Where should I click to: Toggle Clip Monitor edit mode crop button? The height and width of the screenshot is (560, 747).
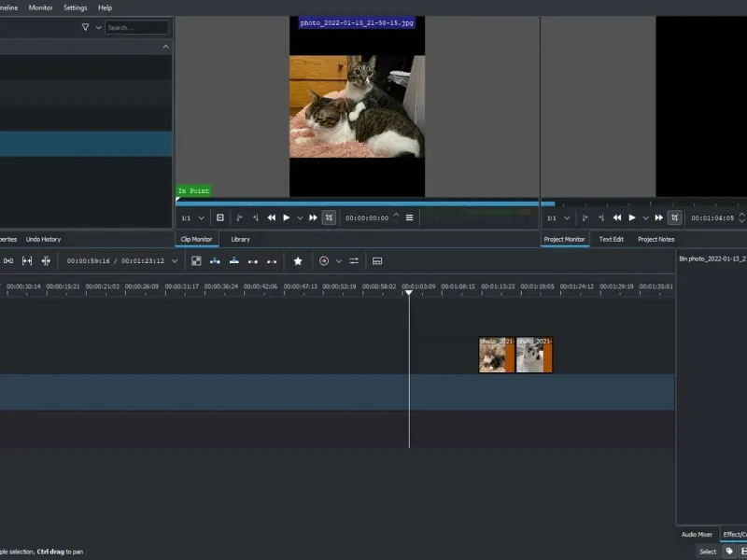(329, 217)
